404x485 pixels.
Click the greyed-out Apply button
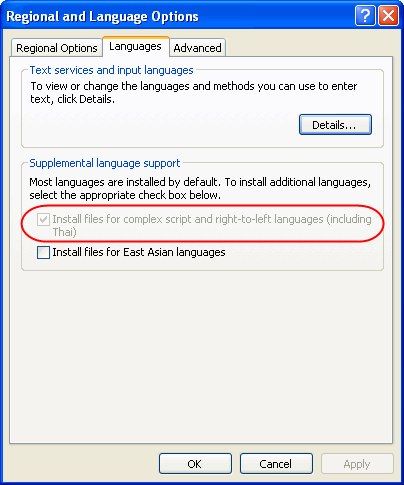pos(357,464)
